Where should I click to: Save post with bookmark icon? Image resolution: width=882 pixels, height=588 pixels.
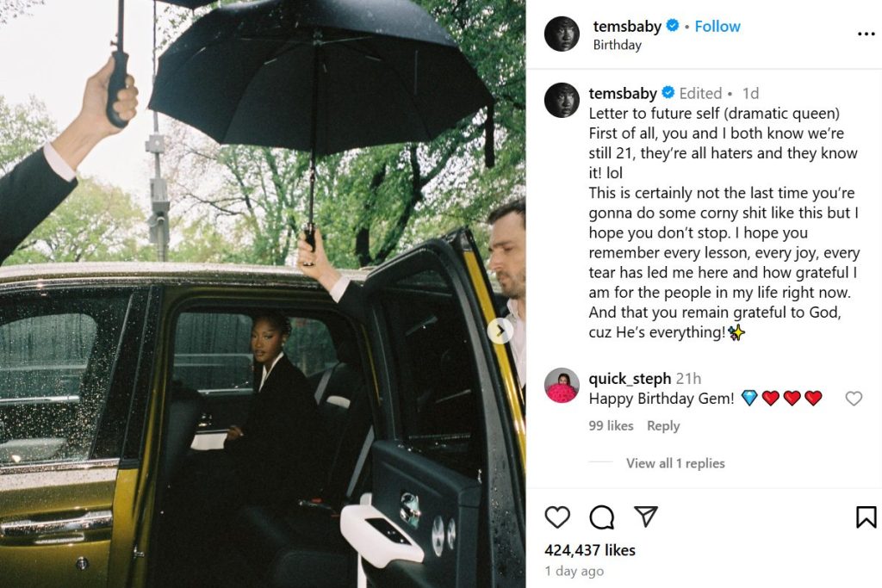coord(866,517)
